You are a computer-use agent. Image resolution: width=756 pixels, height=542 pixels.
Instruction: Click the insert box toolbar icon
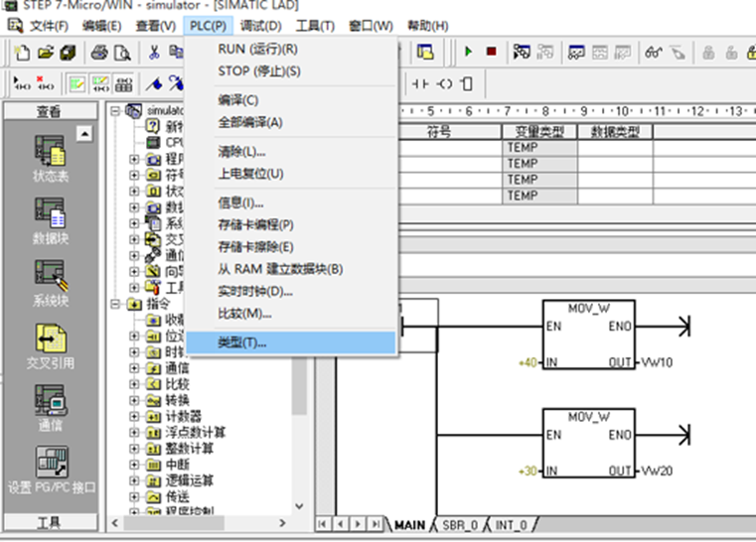click(x=467, y=83)
